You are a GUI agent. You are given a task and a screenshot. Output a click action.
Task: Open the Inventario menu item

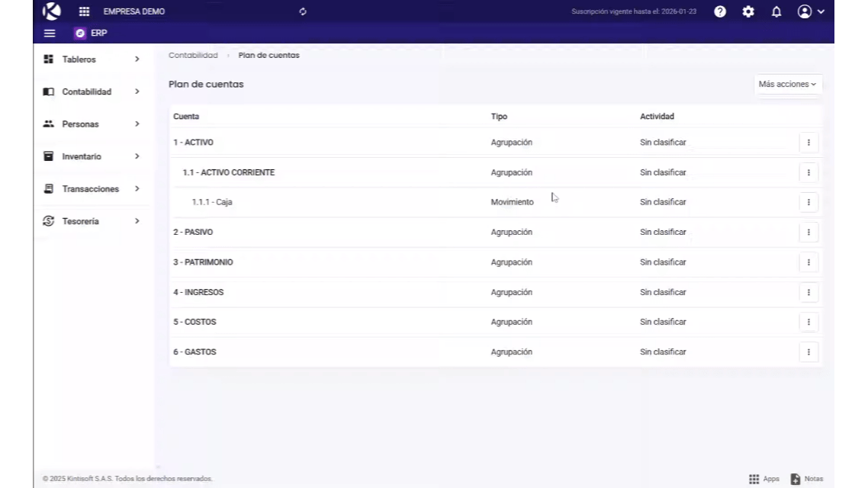92,156
